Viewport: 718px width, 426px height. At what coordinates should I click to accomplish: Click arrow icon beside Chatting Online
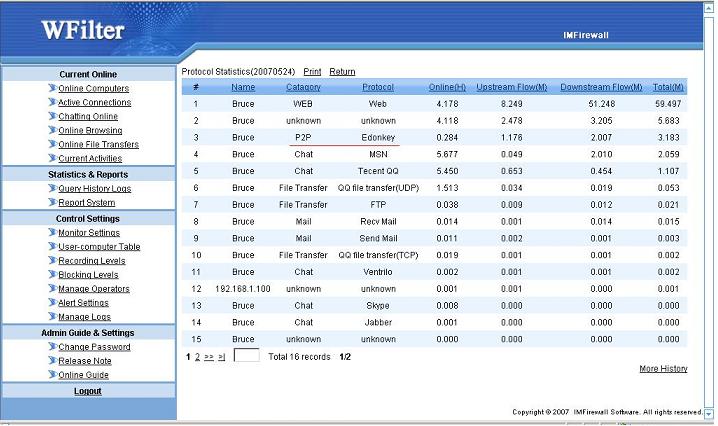pos(53,116)
